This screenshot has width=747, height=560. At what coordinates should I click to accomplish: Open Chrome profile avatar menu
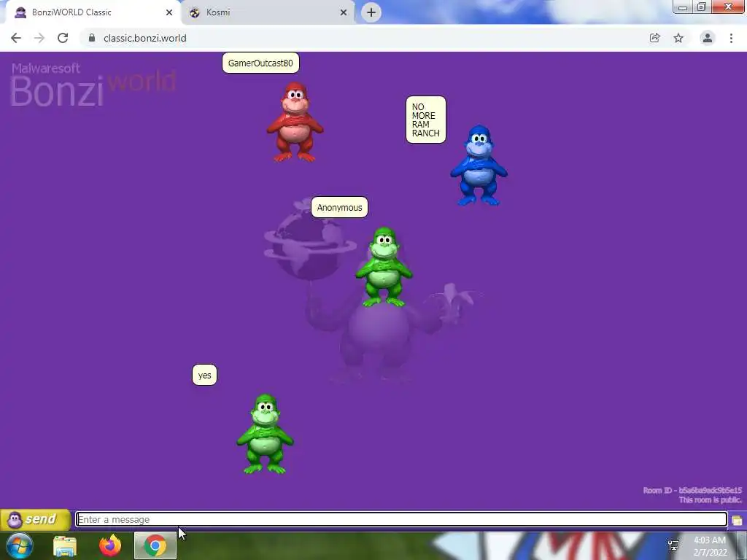708,38
